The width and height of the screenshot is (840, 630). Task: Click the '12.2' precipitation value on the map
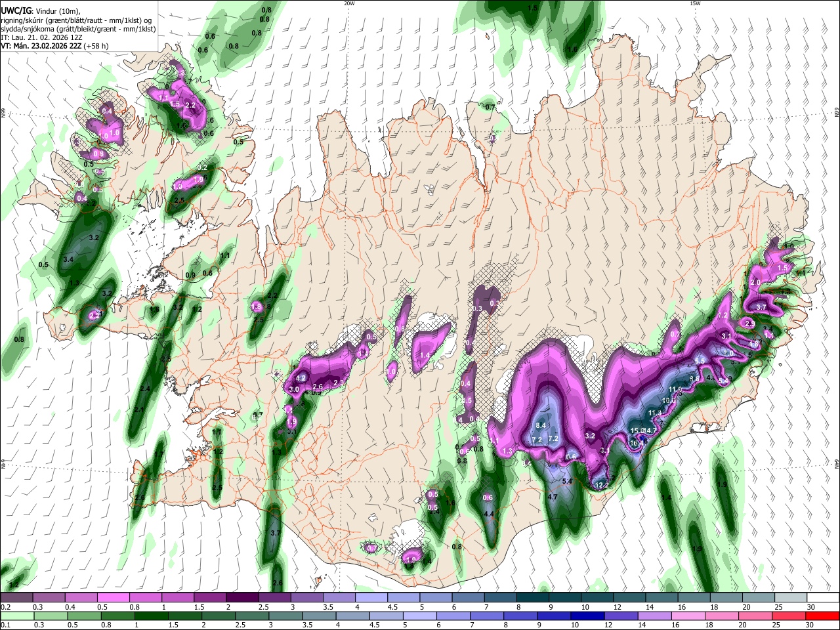602,485
